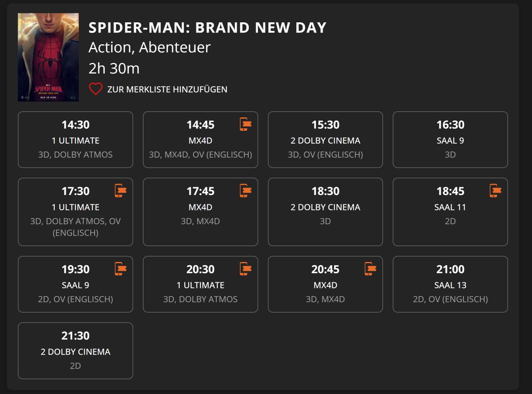532x394 pixels.
Task: Book the 16:30 Saal 9 3D showing
Action: 450,139
